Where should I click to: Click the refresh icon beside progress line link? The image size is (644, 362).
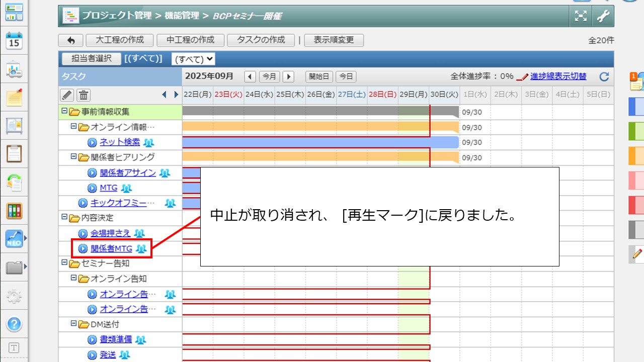click(x=604, y=76)
